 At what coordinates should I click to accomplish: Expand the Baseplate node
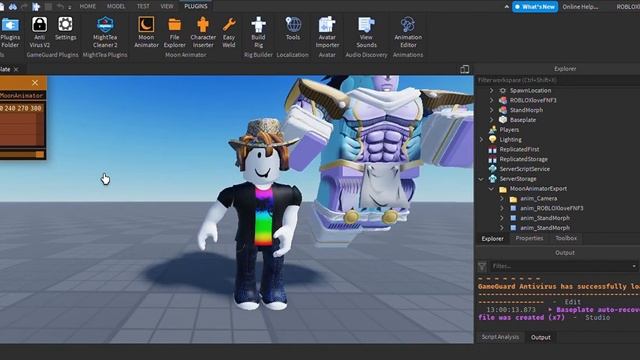[491, 120]
